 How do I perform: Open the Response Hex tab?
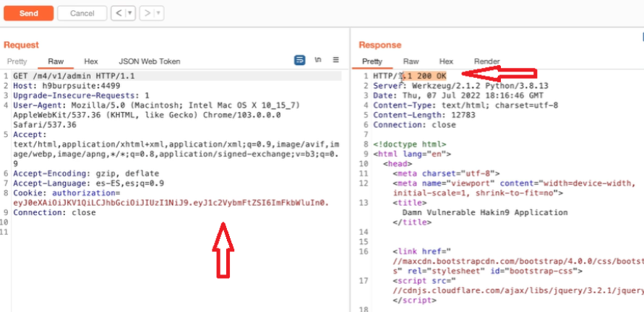pyautogui.click(x=446, y=61)
